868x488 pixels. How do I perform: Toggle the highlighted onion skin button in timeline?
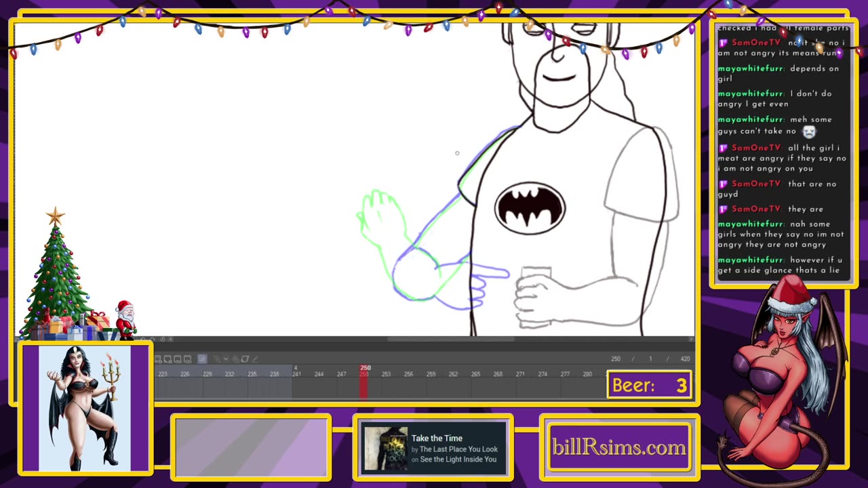pyautogui.click(x=202, y=359)
